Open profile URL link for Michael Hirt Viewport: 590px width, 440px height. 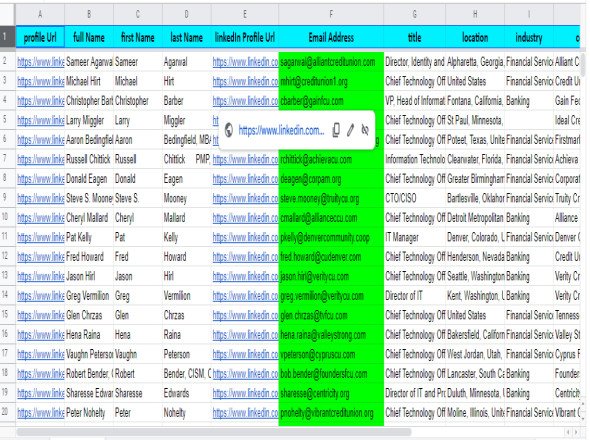[41, 81]
